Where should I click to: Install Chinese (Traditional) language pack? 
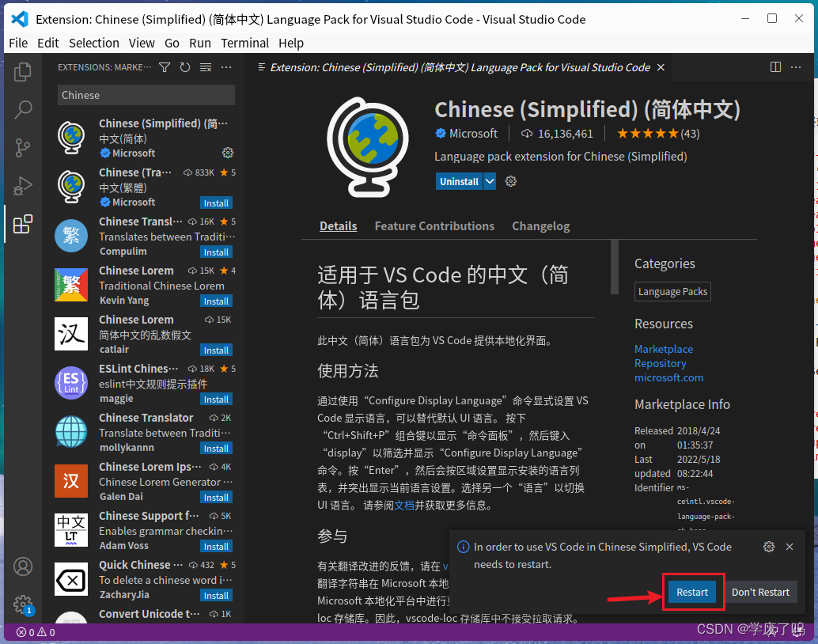(x=216, y=203)
